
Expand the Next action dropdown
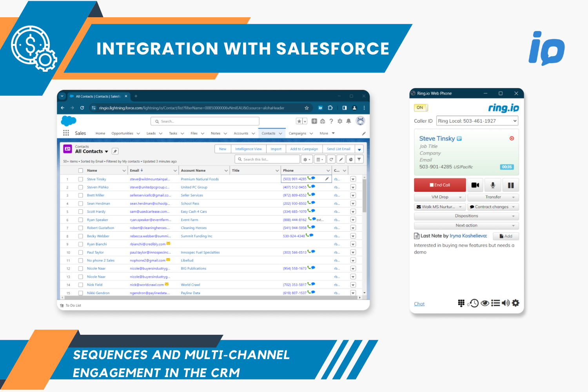466,226
